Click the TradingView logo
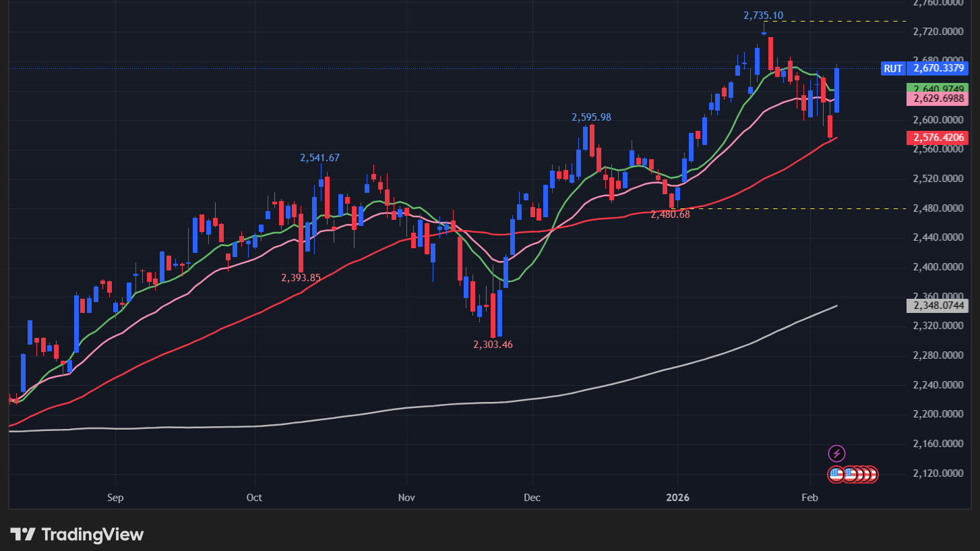 (x=78, y=535)
